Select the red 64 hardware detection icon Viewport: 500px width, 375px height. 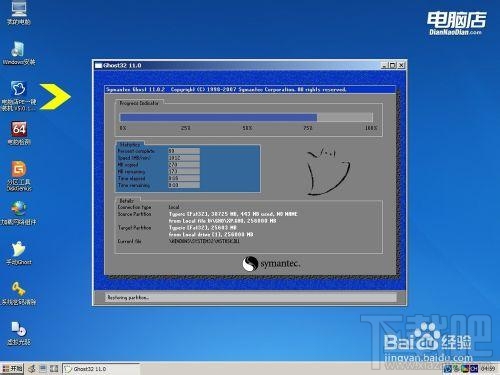click(x=19, y=133)
